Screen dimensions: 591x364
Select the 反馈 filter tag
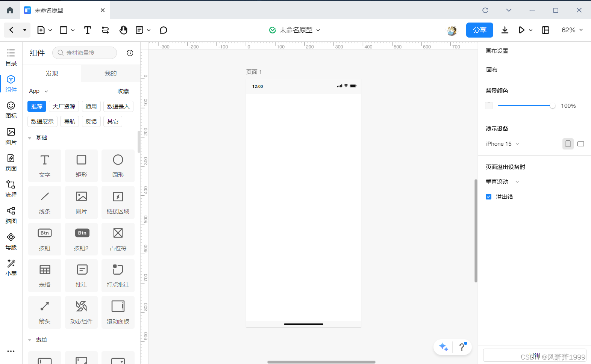[x=91, y=122]
